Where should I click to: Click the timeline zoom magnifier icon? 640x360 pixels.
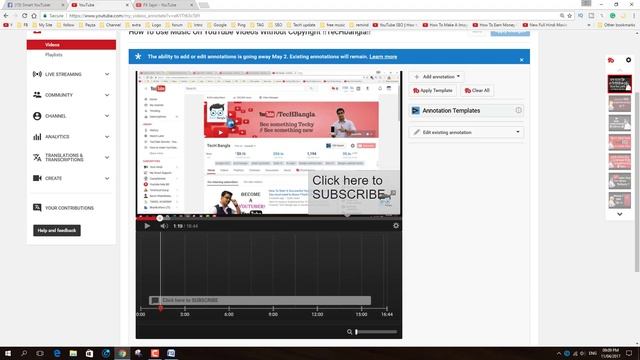pos(349,332)
